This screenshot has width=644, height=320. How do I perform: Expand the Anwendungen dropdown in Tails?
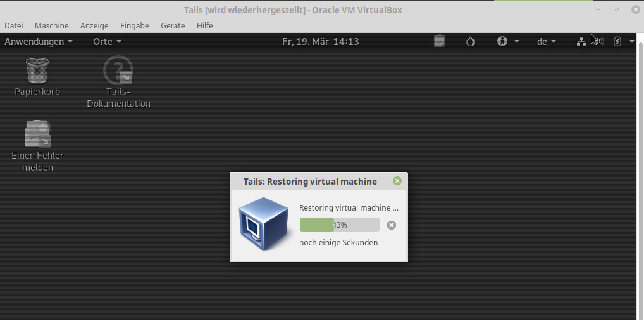click(x=39, y=42)
